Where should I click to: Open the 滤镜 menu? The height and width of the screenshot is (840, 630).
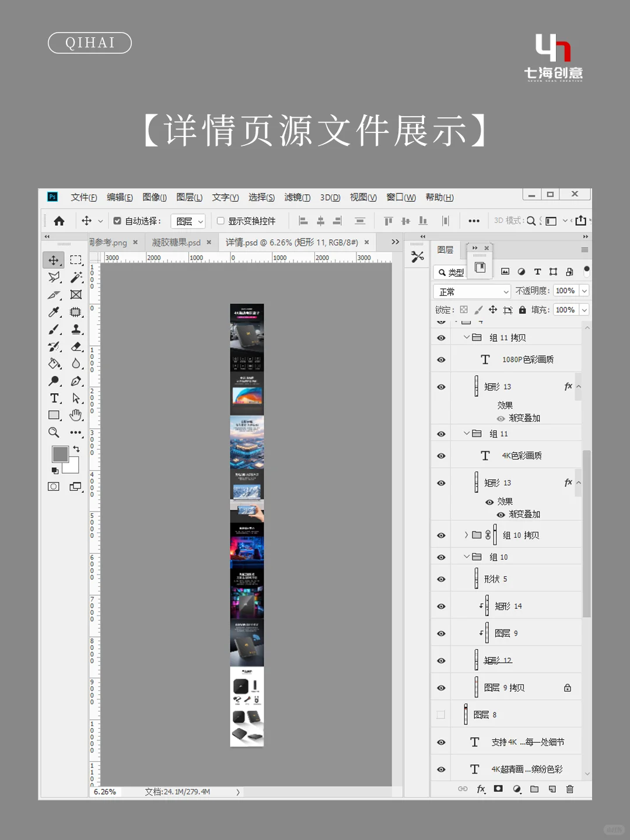[x=296, y=197]
